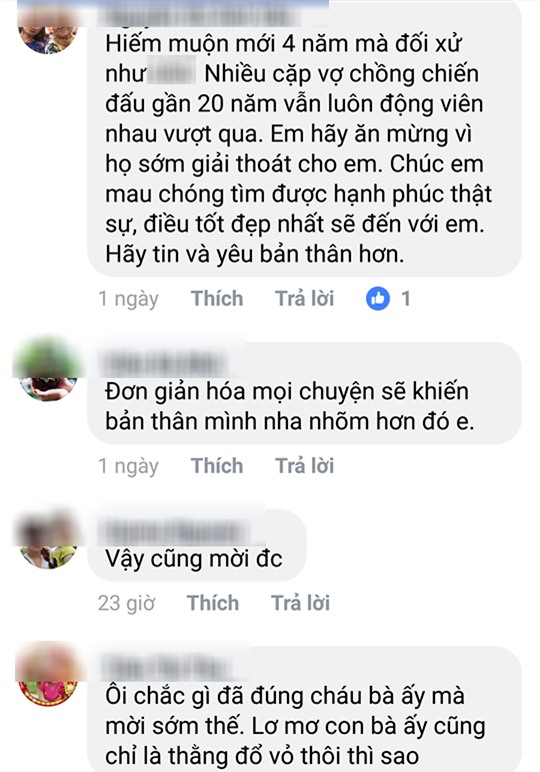Image resolution: width=540 pixels, height=772 pixels.
Task: Click the "1 ngày" timestamp under first comment
Action: point(128,298)
